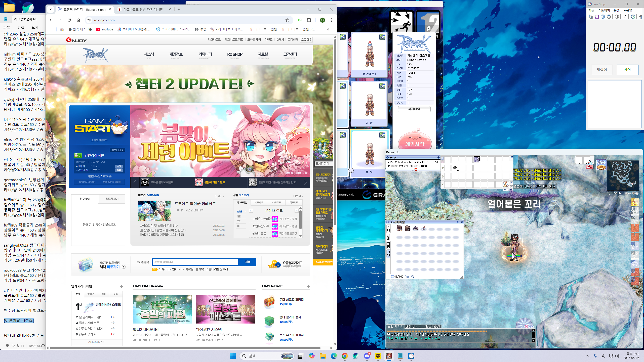
Task: Show more bookmarks chevron in Chrome
Action: [328, 29]
